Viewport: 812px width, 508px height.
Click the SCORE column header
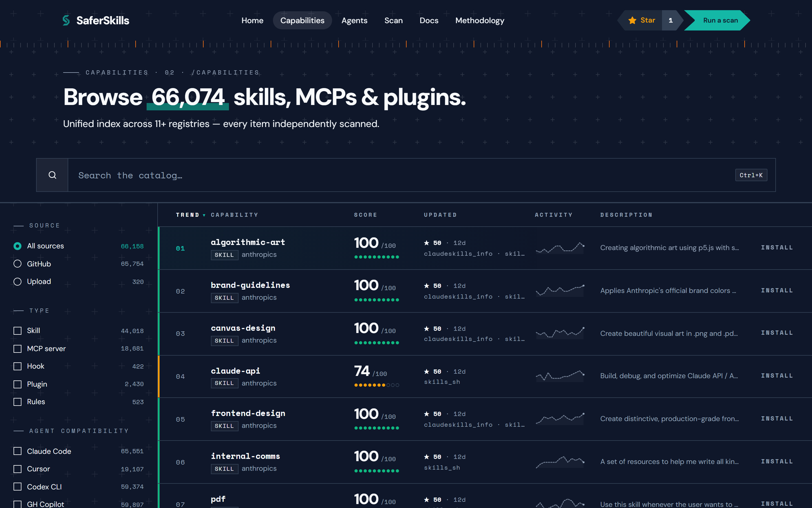365,215
